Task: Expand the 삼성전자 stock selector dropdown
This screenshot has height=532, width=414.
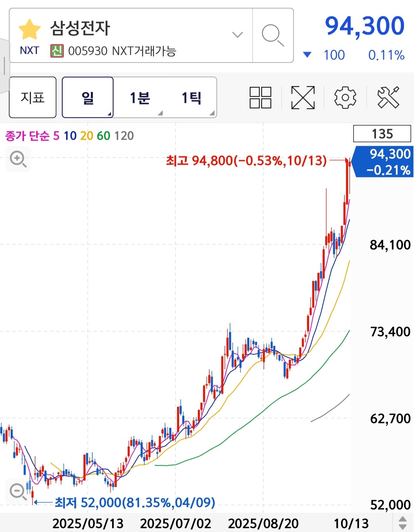Action: (x=237, y=35)
